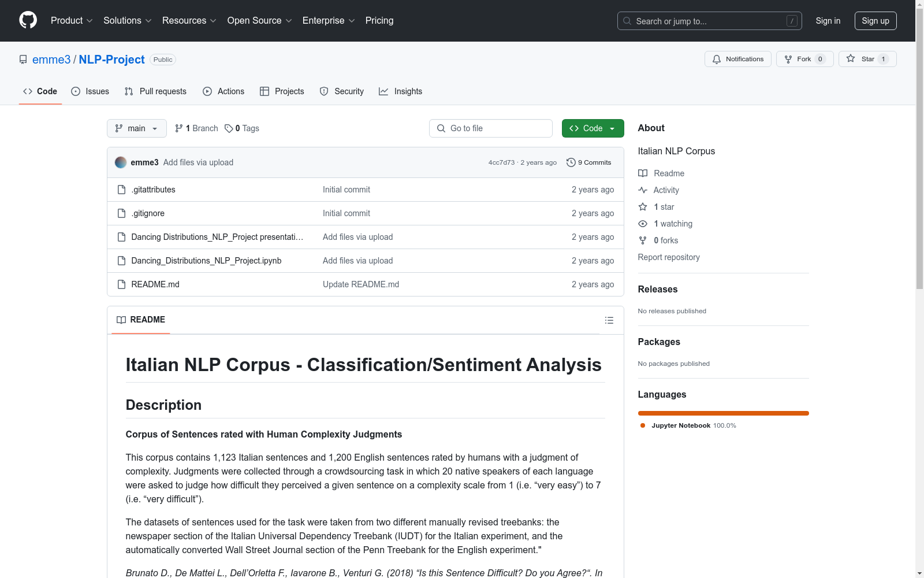
Task: Open the Update README.md commit message
Action: [361, 284]
